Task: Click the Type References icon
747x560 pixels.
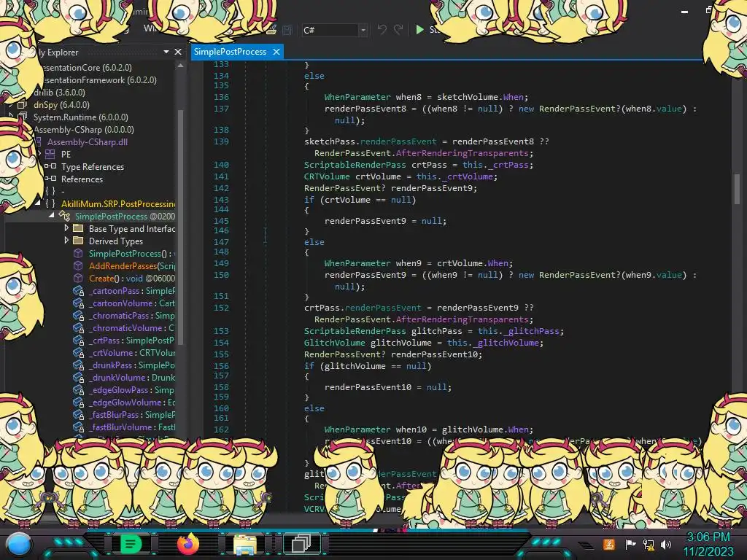Action: click(50, 166)
